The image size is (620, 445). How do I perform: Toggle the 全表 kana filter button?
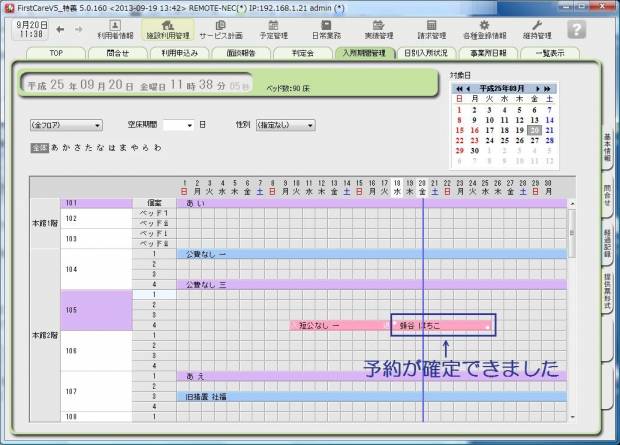(x=39, y=147)
